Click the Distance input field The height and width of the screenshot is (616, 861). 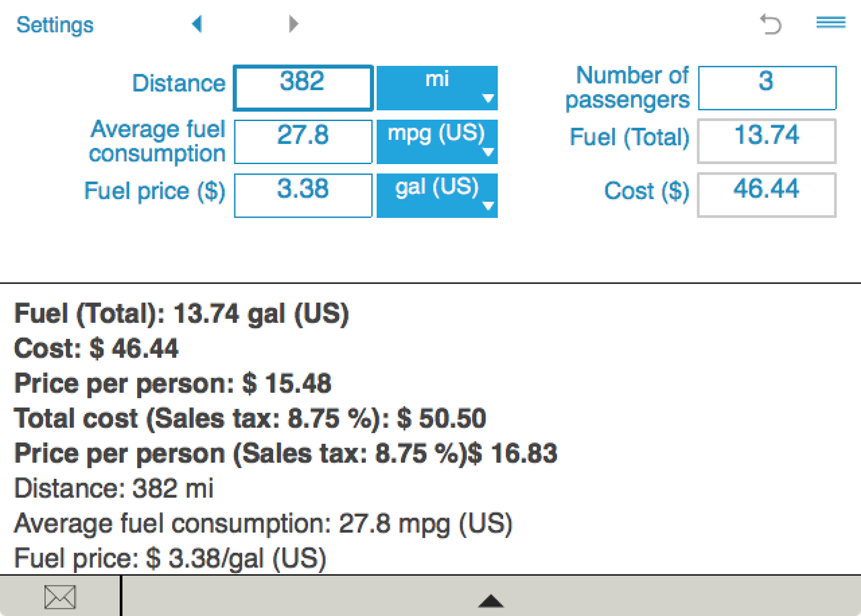pos(303,88)
